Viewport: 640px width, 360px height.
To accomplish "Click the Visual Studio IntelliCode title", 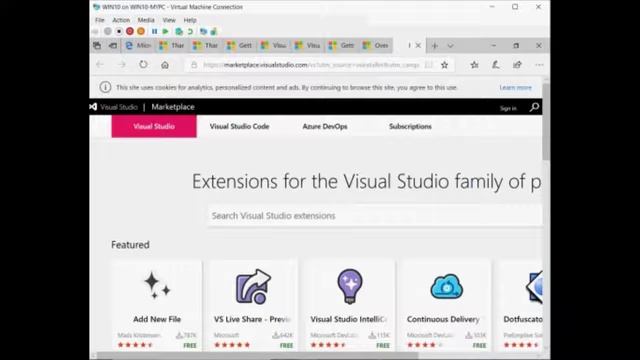I will pos(349,319).
